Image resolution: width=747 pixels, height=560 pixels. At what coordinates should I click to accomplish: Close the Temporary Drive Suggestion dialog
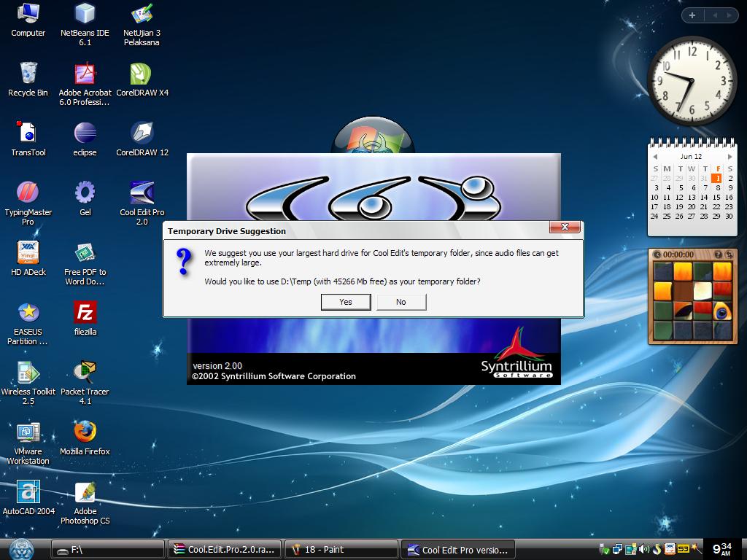point(565,227)
